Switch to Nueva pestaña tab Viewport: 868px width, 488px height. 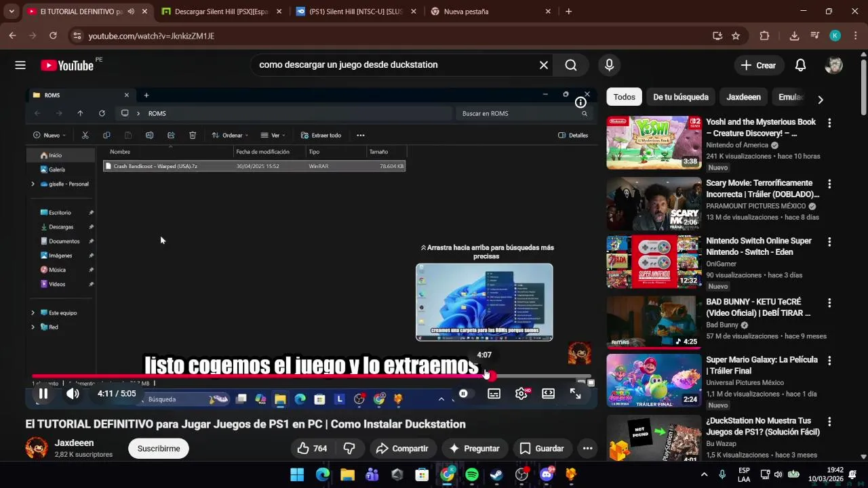[x=491, y=12]
